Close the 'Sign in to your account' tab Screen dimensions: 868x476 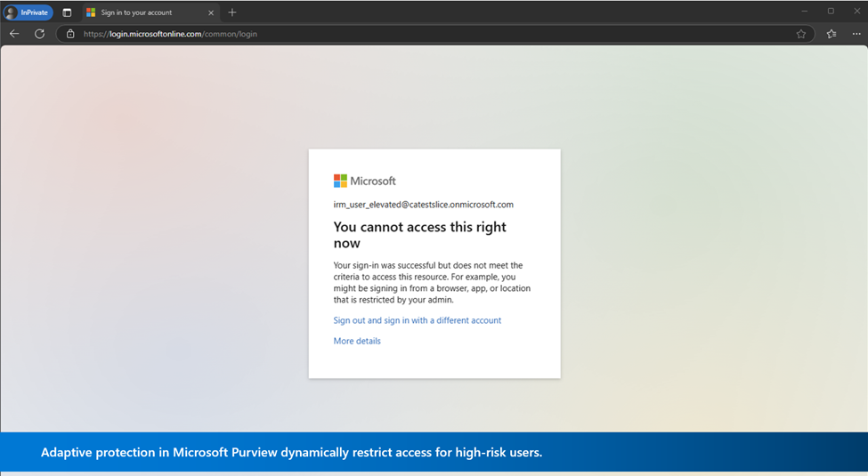pyautogui.click(x=211, y=12)
